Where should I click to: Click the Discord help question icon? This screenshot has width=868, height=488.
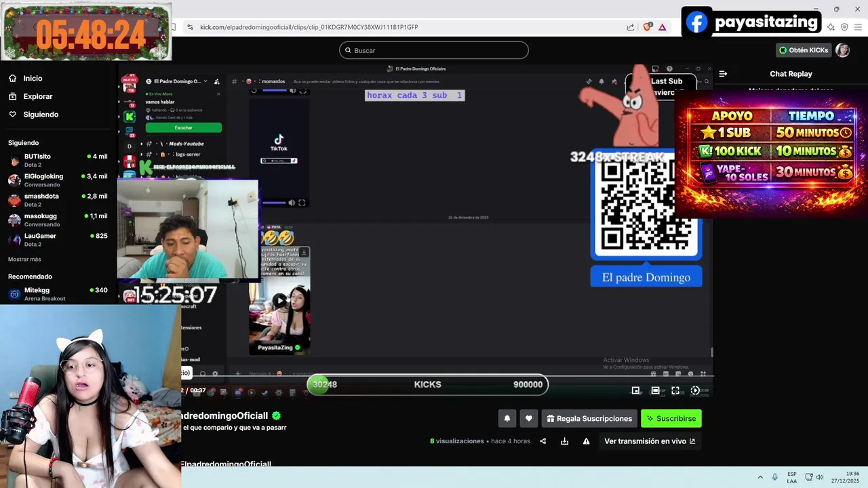point(669,68)
